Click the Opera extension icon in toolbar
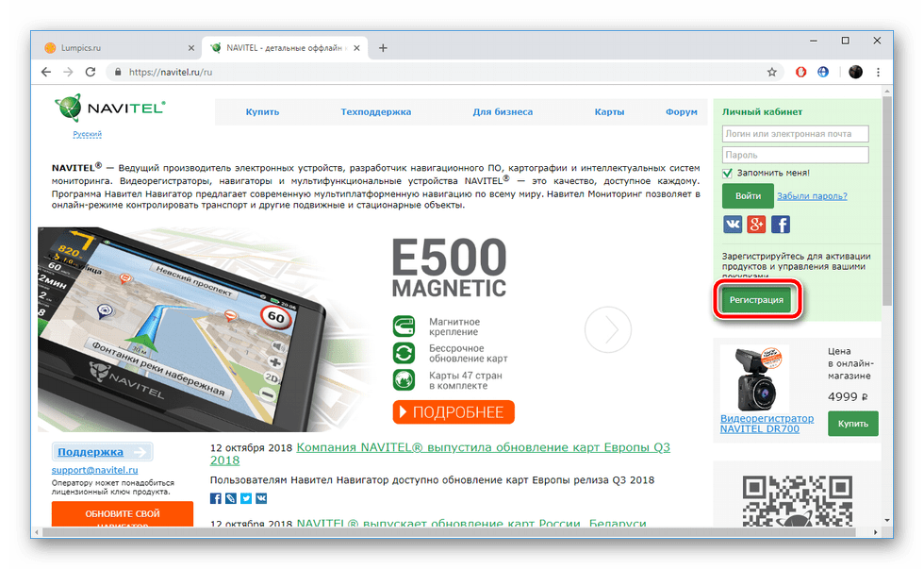This screenshot has width=924, height=569. tap(800, 72)
